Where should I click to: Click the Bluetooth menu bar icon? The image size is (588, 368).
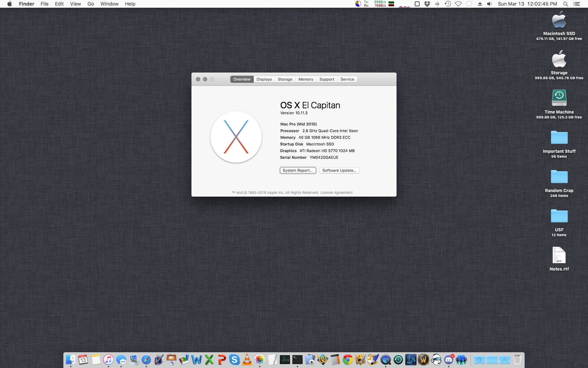(437, 4)
